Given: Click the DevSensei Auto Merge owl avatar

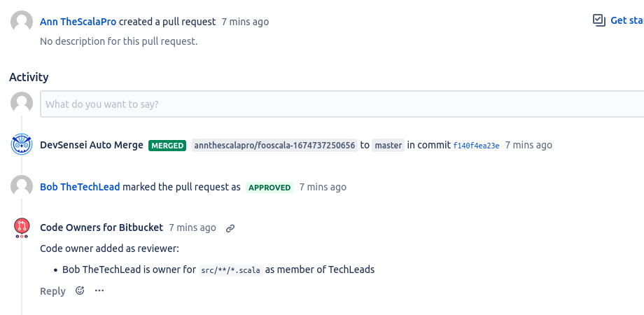Looking at the screenshot, I should tap(22, 144).
